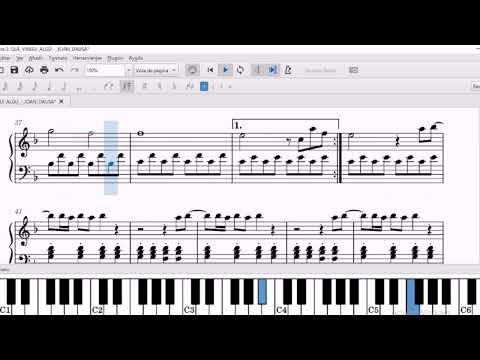The image size is (480, 360).
Task: Toggle MIDI input button
Action: (192, 70)
